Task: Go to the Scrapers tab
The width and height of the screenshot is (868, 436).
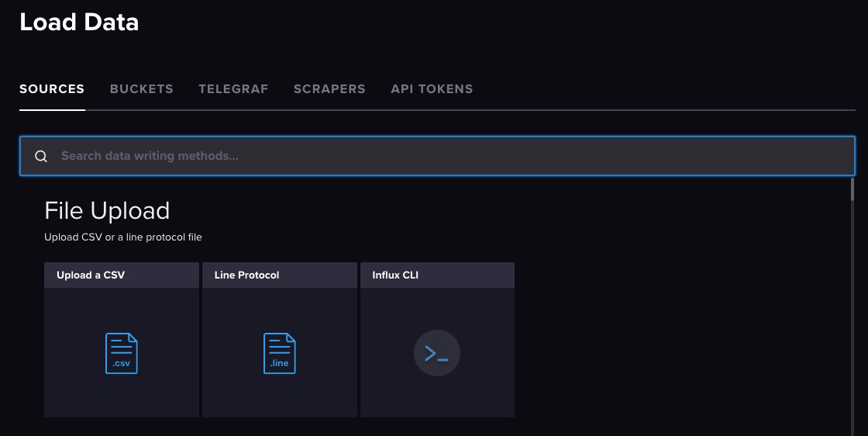Action: 329,89
